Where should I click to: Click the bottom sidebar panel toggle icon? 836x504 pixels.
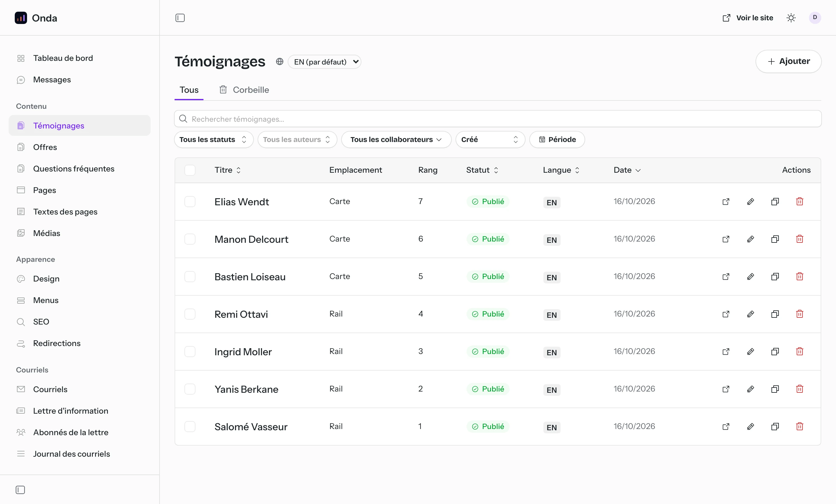click(x=20, y=490)
